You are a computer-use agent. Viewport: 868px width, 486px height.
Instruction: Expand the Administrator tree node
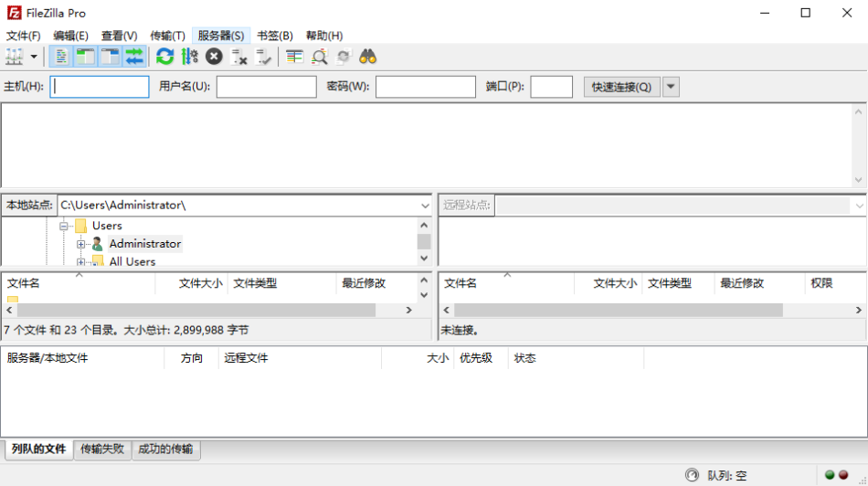pyautogui.click(x=80, y=244)
